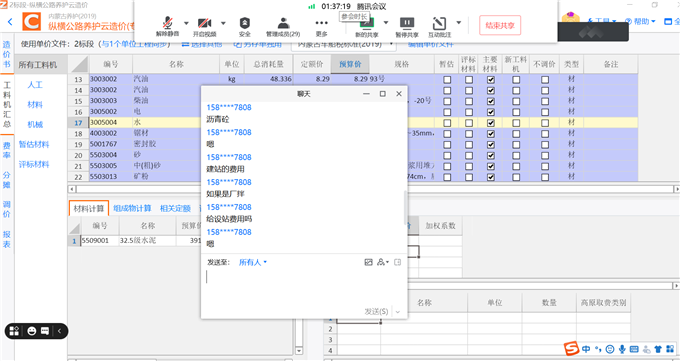Uncheck 主要材料 for row 17 水
The image size is (680, 361).
pyautogui.click(x=490, y=123)
